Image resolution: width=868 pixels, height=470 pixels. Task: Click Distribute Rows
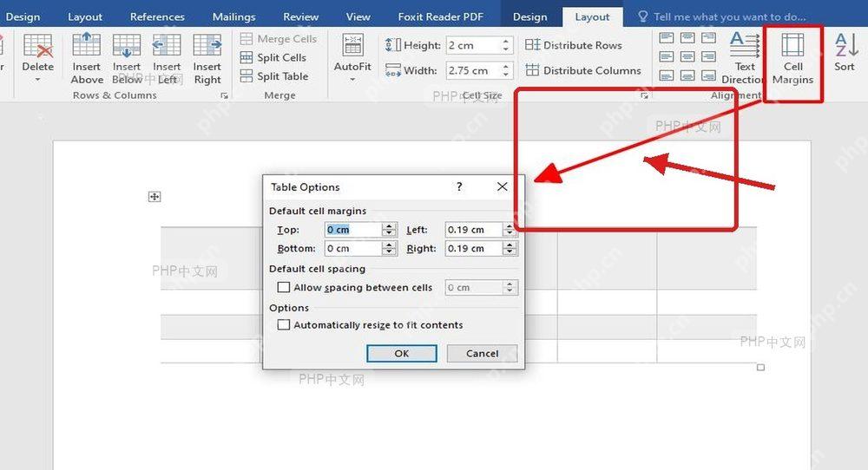click(574, 45)
